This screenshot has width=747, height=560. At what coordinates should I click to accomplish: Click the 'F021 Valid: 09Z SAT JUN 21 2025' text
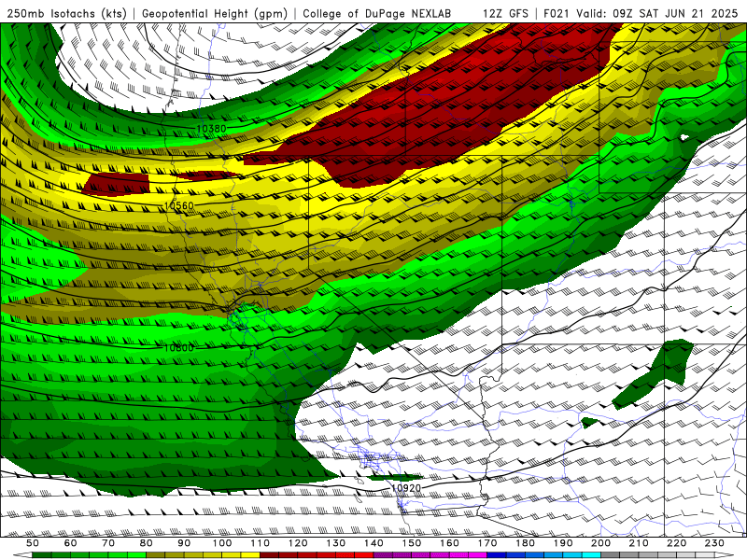[641, 13]
